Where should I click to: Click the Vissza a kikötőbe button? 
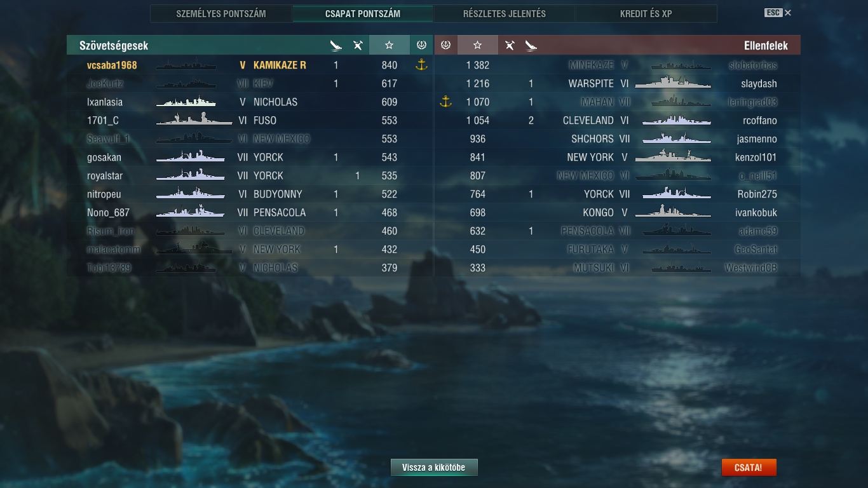(x=434, y=468)
